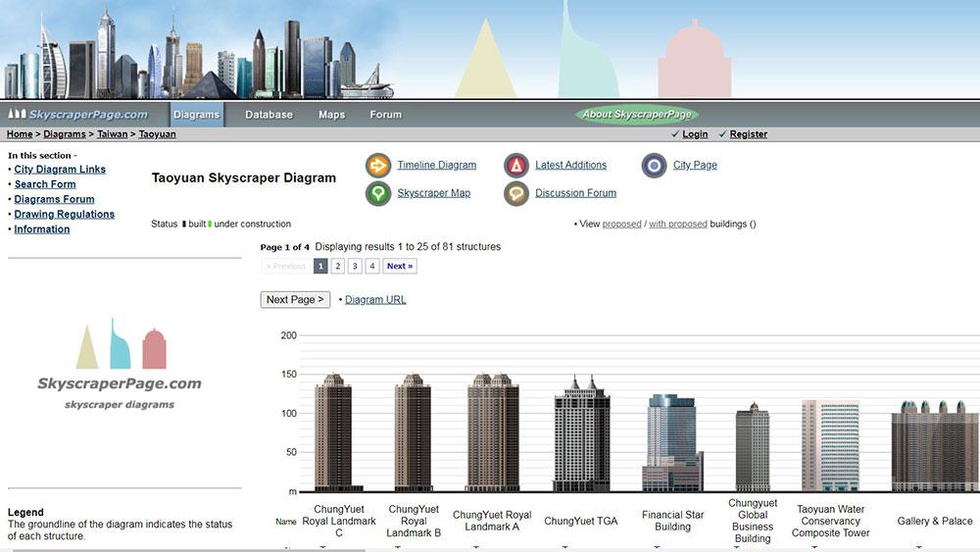This screenshot has height=552, width=980.
Task: Open the Forum menu item
Action: click(x=385, y=115)
